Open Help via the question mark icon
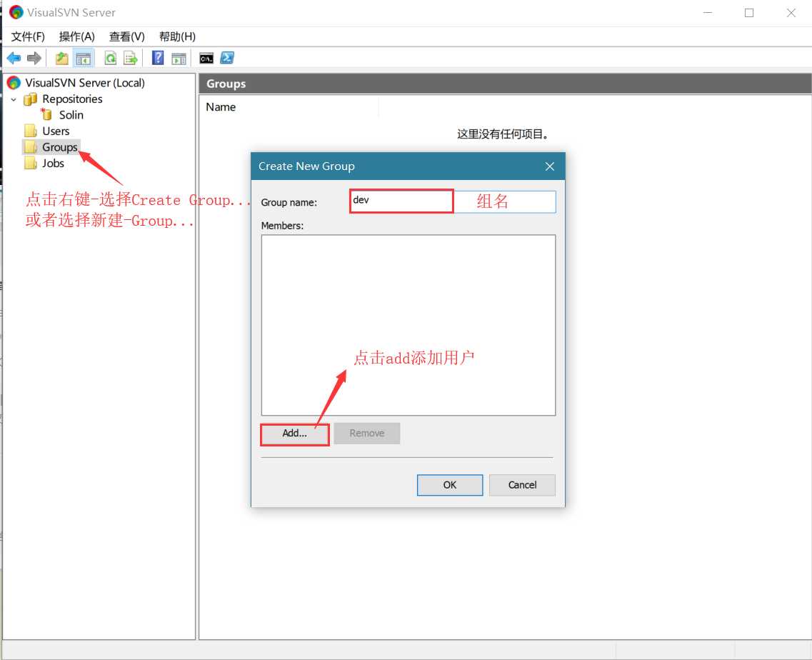The image size is (812, 660). [x=157, y=58]
